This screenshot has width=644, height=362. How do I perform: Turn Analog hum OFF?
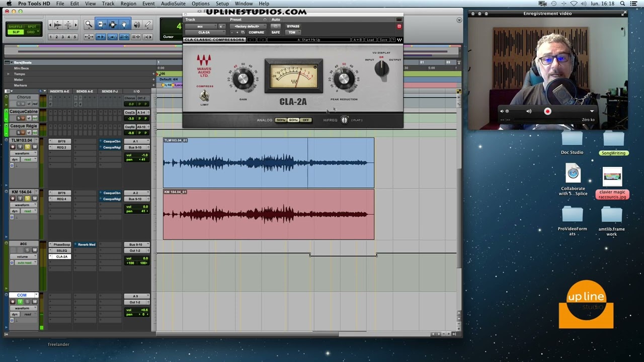pos(305,120)
